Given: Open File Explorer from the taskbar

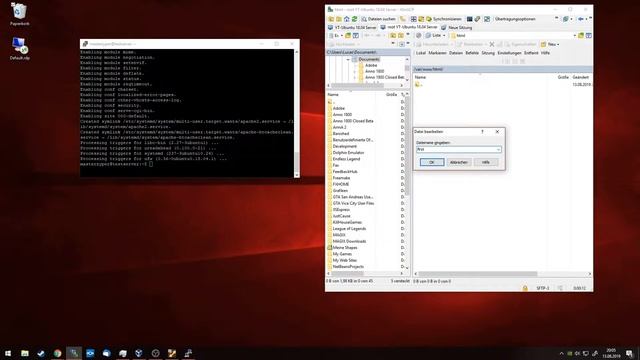Looking at the screenshot, I should [25, 353].
